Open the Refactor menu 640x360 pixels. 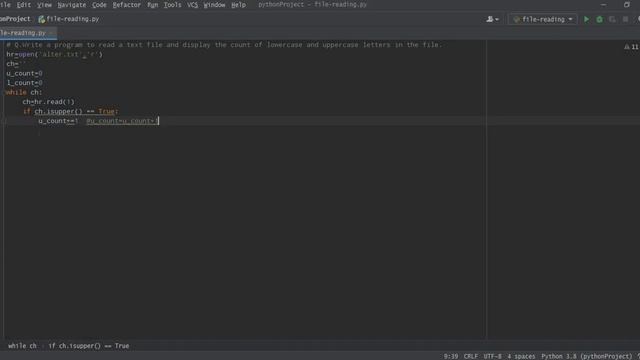[127, 5]
